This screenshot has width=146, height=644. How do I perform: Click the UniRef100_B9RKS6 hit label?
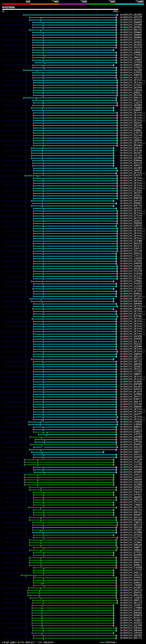tap(131, 75)
